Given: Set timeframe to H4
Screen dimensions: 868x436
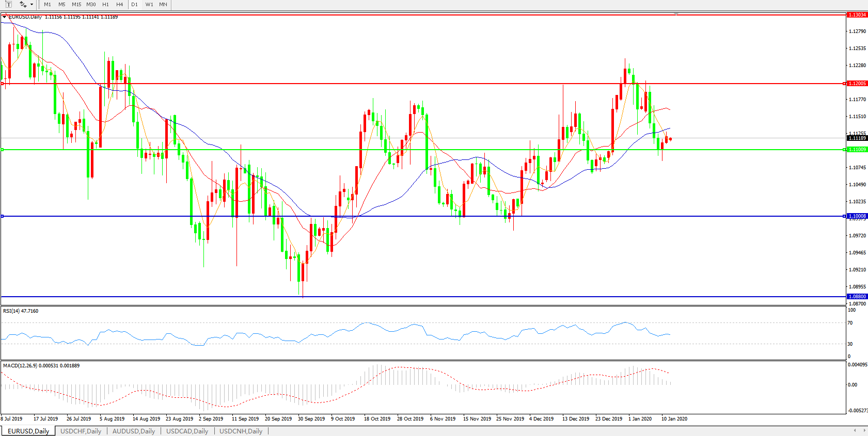Looking at the screenshot, I should pos(119,4).
